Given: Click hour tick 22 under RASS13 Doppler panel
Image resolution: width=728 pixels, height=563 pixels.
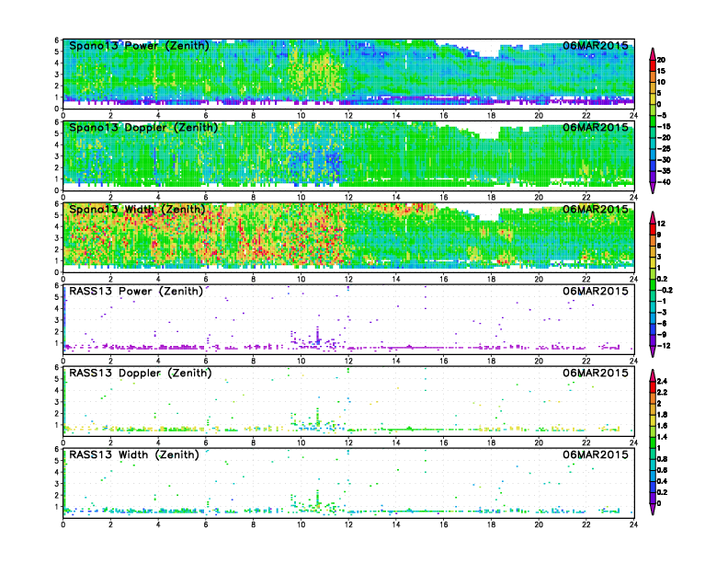Looking at the screenshot, I should [586, 442].
